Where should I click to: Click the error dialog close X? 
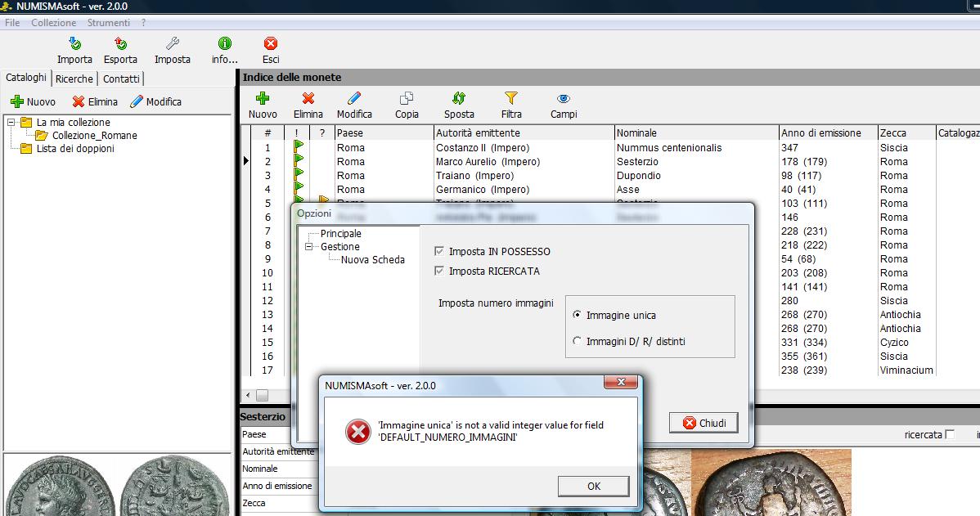620,382
